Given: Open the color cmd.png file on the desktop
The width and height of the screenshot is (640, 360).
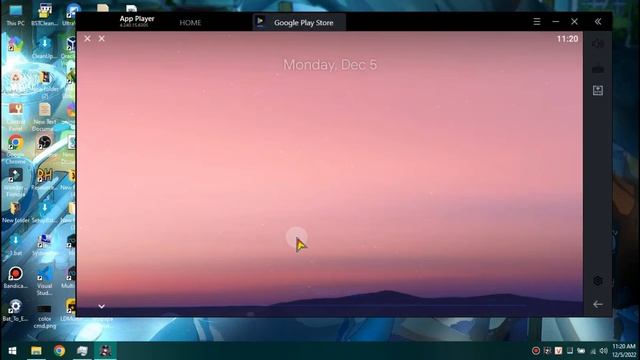Looking at the screenshot, I should tap(44, 315).
